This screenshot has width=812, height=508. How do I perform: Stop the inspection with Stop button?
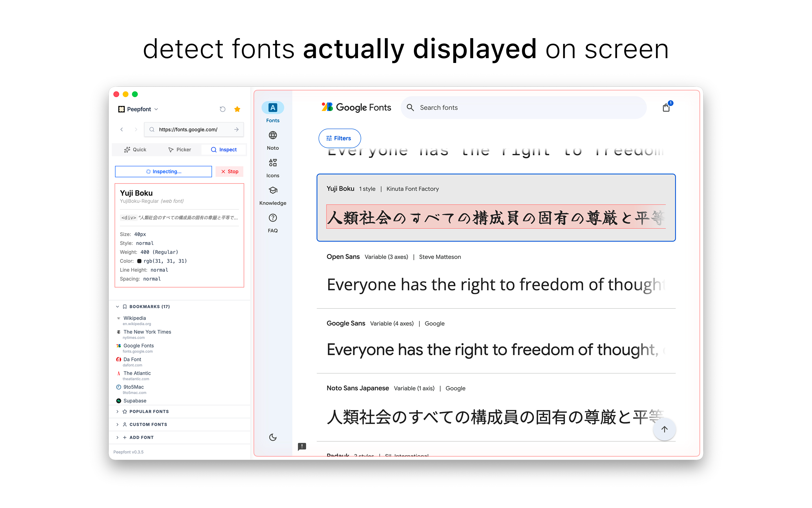click(230, 171)
